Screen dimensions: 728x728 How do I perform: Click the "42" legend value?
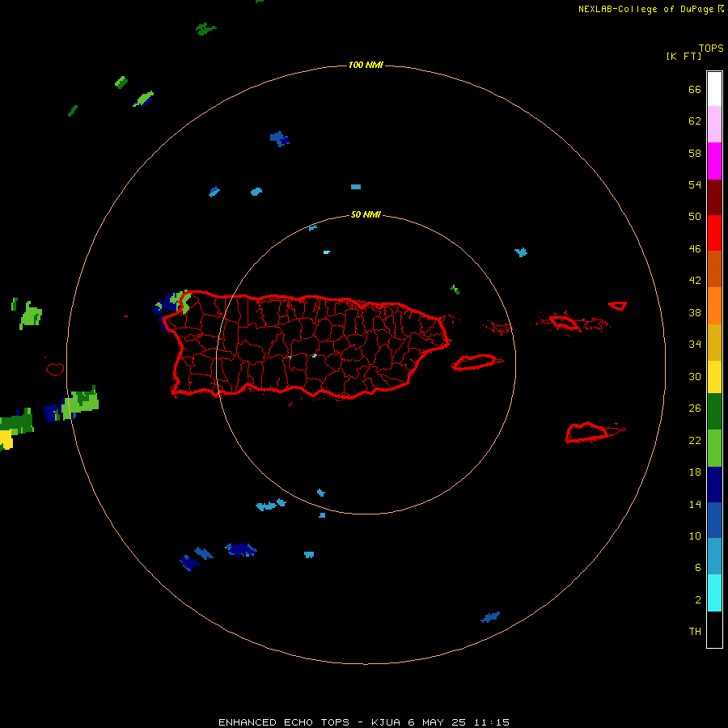tap(695, 281)
